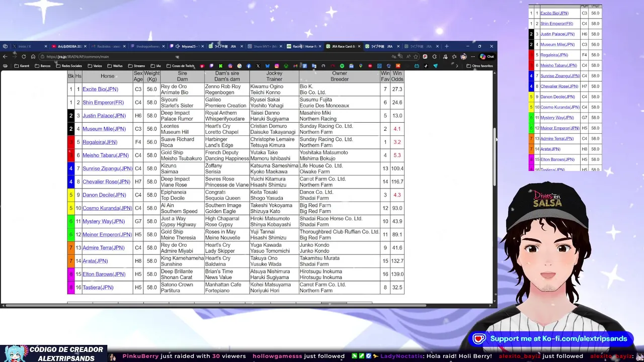The width and height of the screenshot is (644, 362).
Task: Open the Twitch bookmark icon
Action: click(x=211, y=66)
